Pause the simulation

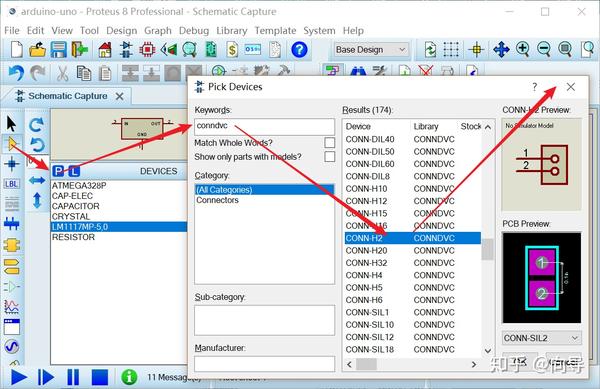(x=73, y=378)
